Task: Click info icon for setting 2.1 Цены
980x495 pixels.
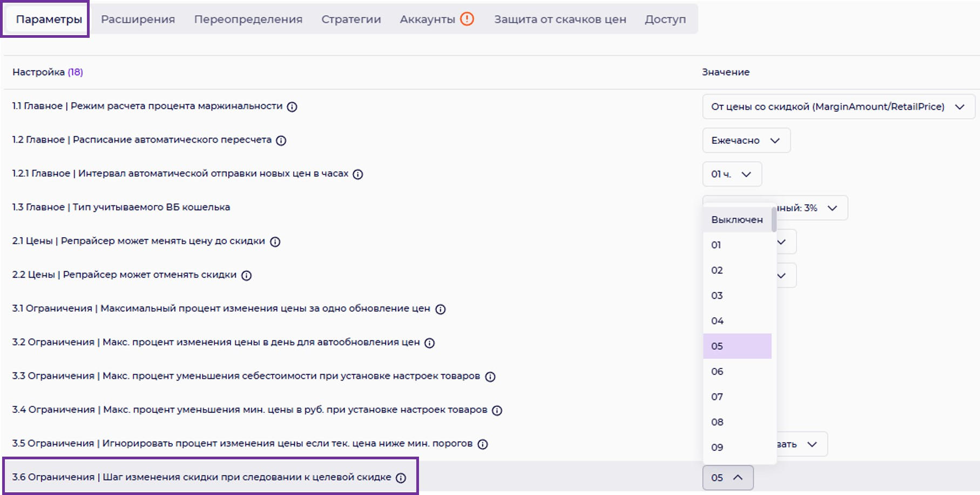Action: pyautogui.click(x=275, y=242)
